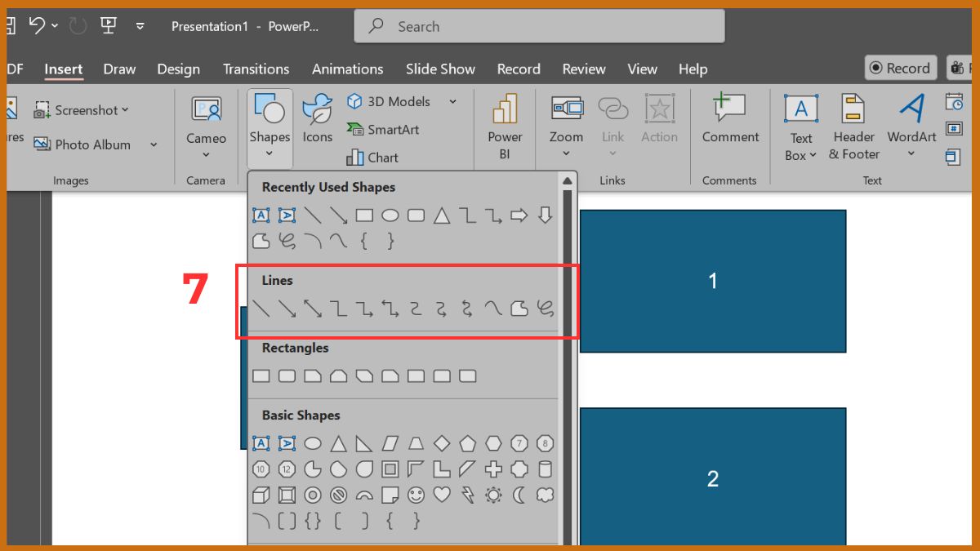Click the Record button at top right

click(x=899, y=69)
